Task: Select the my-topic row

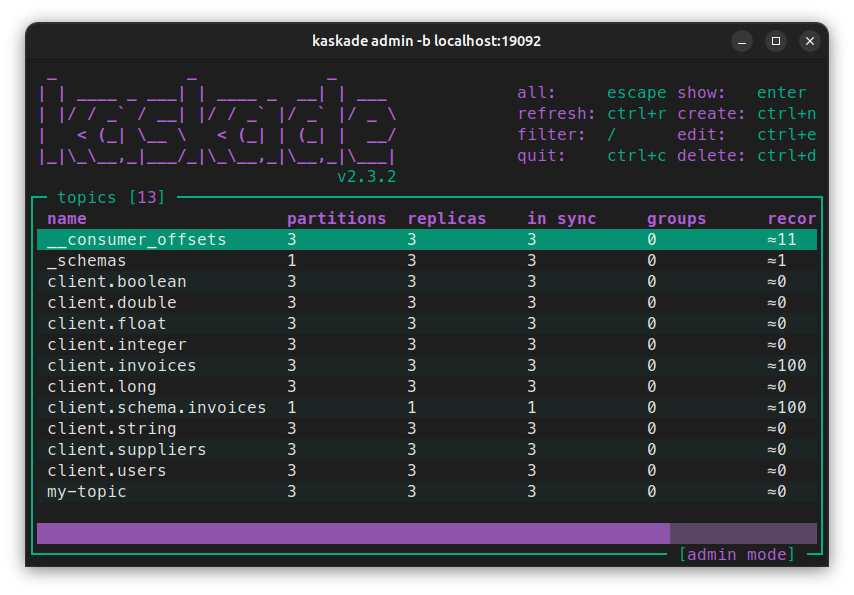Action: tap(427, 491)
